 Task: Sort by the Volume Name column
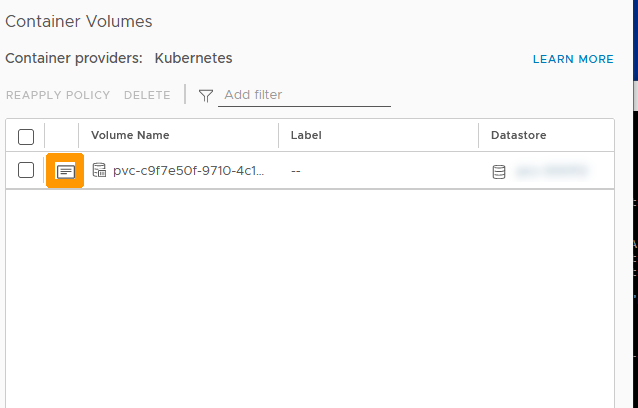130,135
